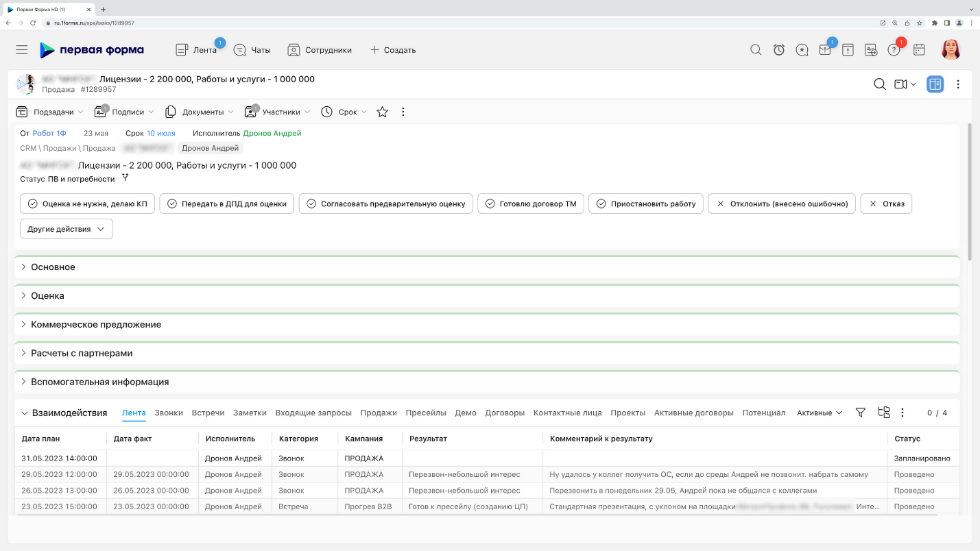Click the status filter funnel near ПВ и потребности
980x551 pixels.
click(126, 177)
